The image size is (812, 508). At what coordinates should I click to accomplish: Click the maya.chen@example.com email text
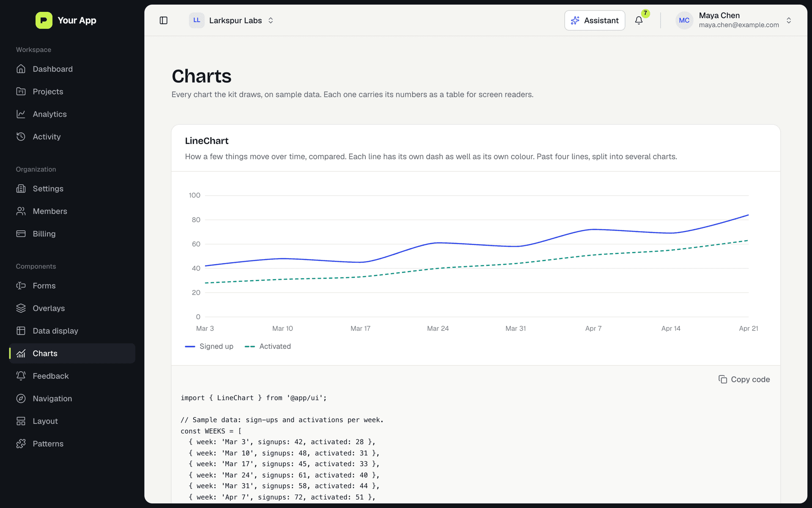coord(738,25)
